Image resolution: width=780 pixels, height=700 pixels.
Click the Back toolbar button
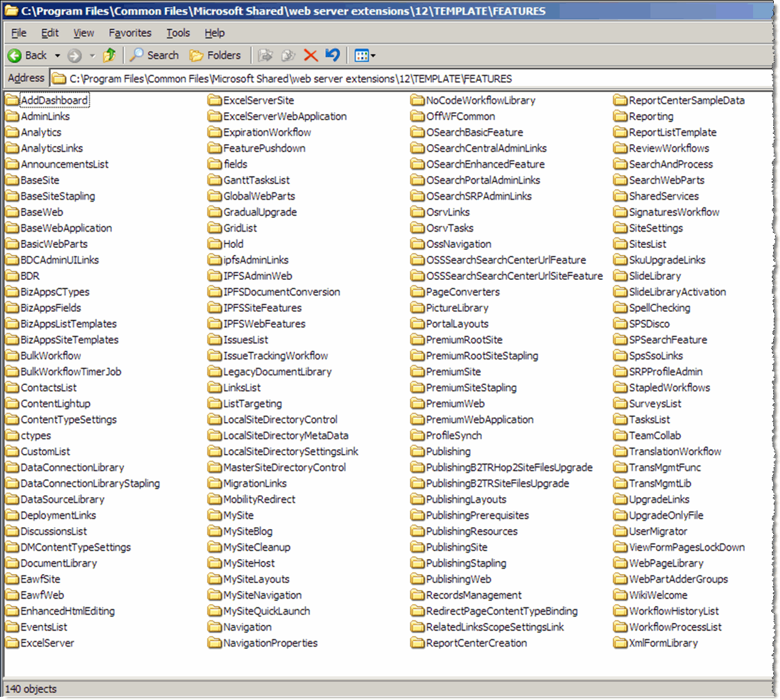pyautogui.click(x=28, y=56)
